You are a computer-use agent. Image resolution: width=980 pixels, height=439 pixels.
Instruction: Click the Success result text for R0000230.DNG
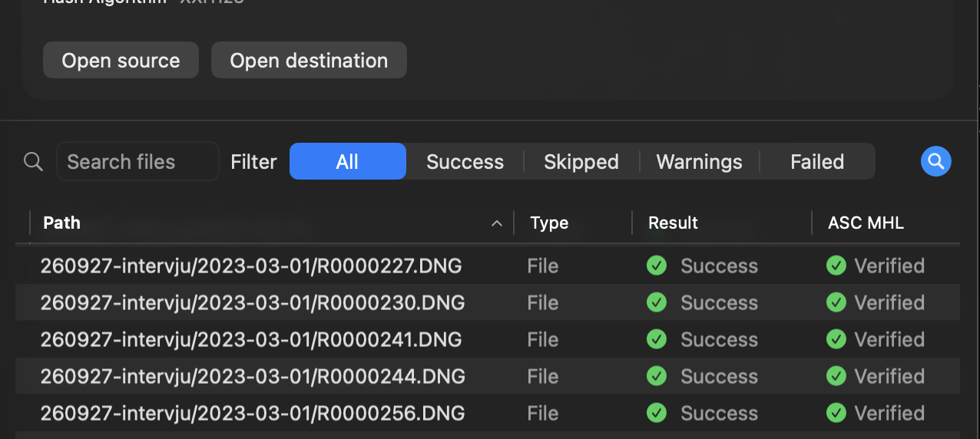(719, 302)
